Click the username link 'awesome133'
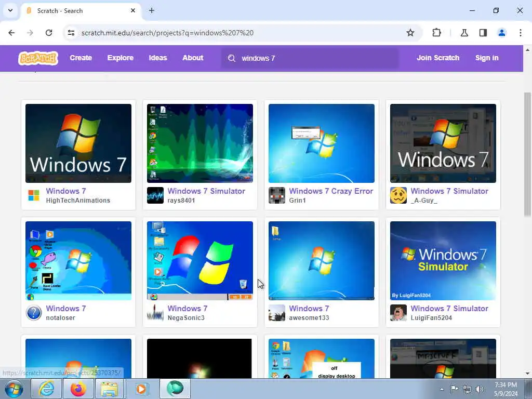This screenshot has width=532, height=399. [x=309, y=318]
